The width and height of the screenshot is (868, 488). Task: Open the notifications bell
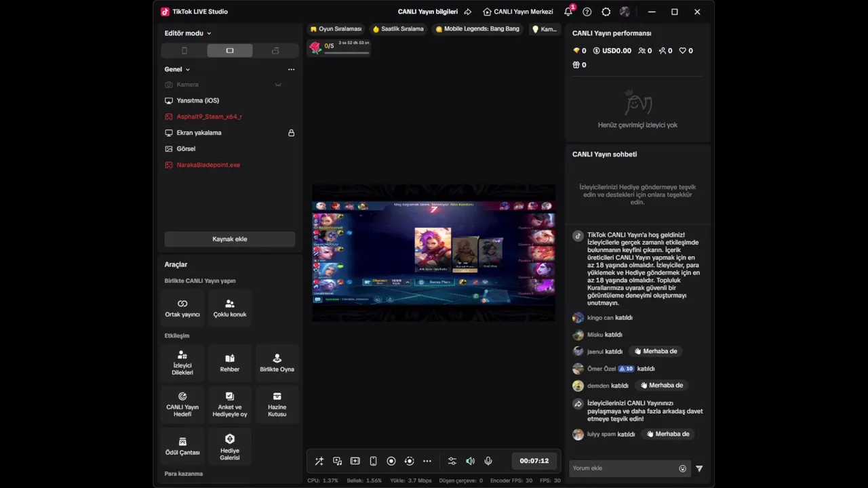point(568,12)
